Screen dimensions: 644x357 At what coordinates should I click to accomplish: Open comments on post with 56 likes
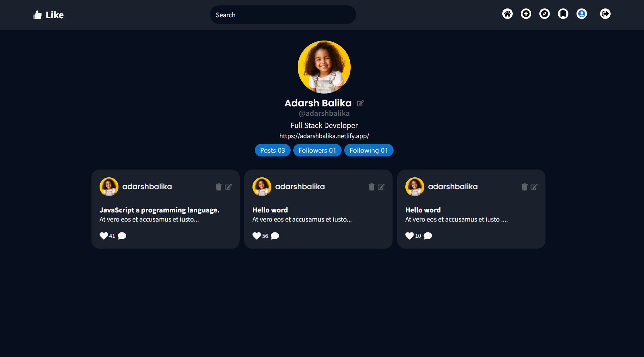(x=275, y=236)
